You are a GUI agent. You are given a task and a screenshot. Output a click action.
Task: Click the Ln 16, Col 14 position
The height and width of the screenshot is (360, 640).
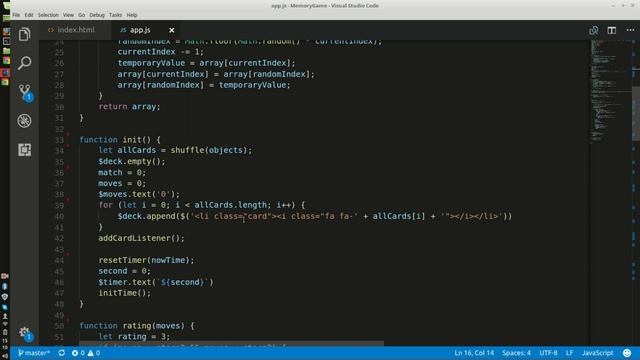tap(474, 353)
